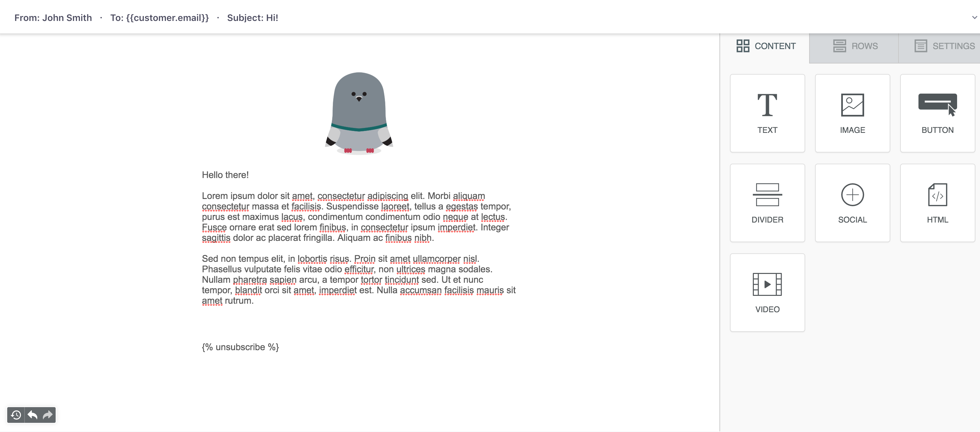Select the Button content block tool
This screenshot has width=980, height=432.
click(x=937, y=113)
